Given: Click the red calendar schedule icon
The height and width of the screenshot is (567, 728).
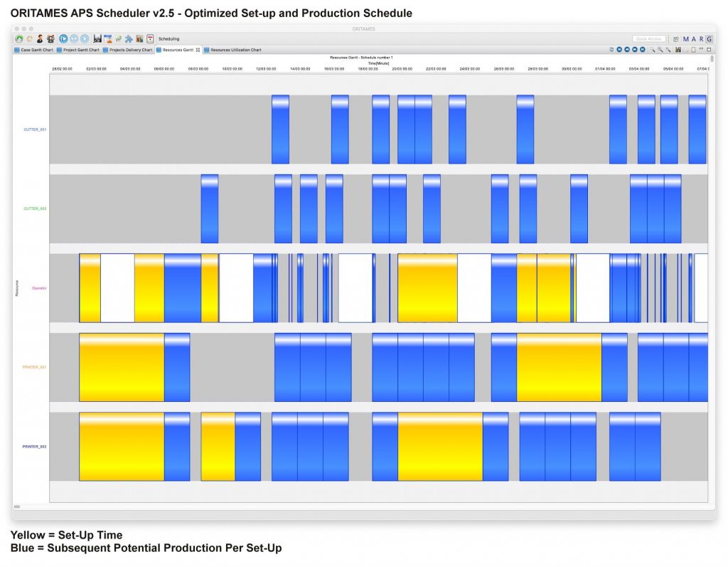Looking at the screenshot, I should click(x=150, y=39).
